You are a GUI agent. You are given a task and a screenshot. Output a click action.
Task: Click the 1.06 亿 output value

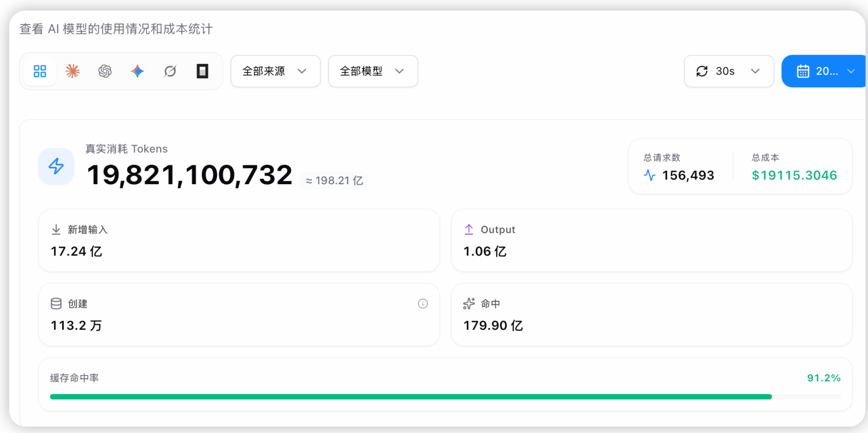click(x=485, y=251)
